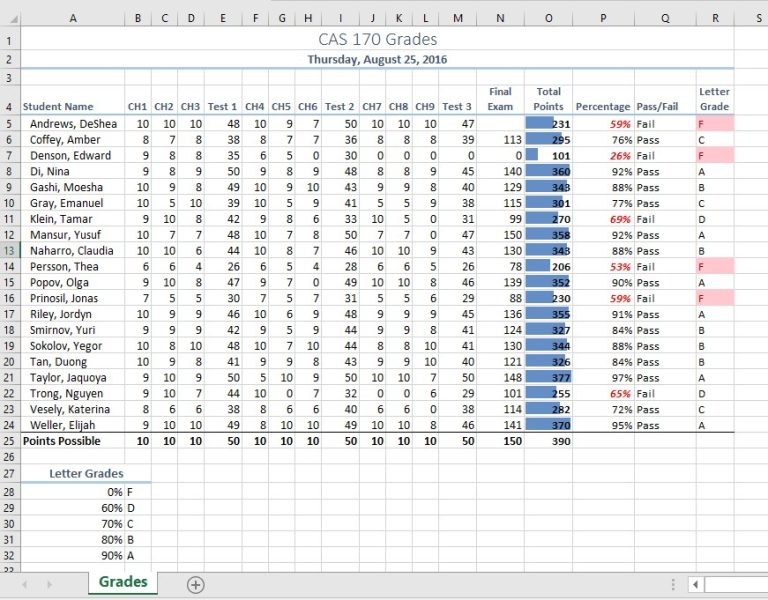Select the pink F grade for Prinosil
768x600 pixels.
tap(715, 298)
